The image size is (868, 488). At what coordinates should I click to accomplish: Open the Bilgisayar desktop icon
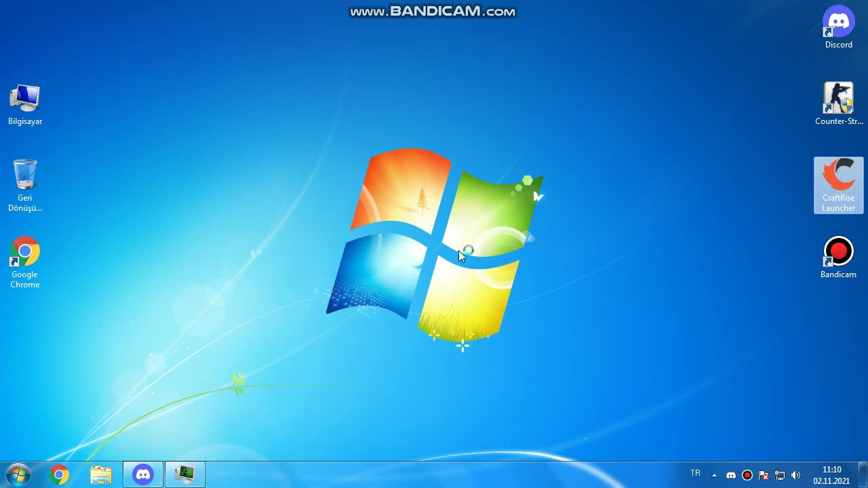point(25,104)
